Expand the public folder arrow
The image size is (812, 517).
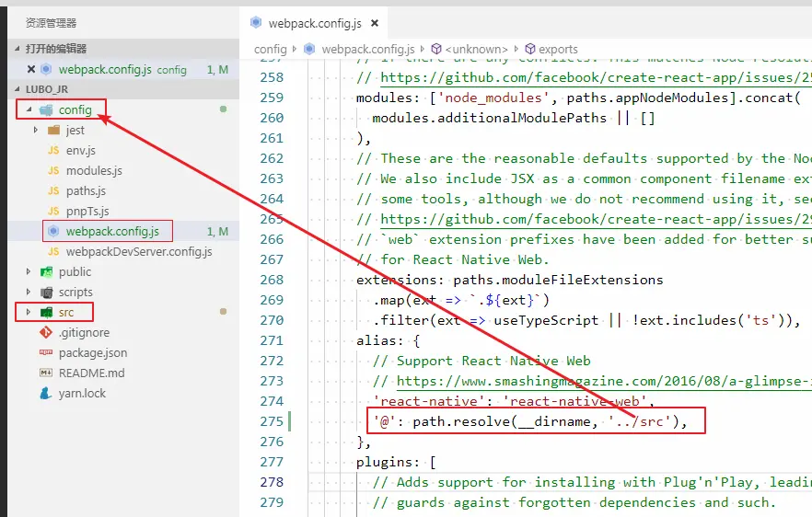(x=29, y=271)
